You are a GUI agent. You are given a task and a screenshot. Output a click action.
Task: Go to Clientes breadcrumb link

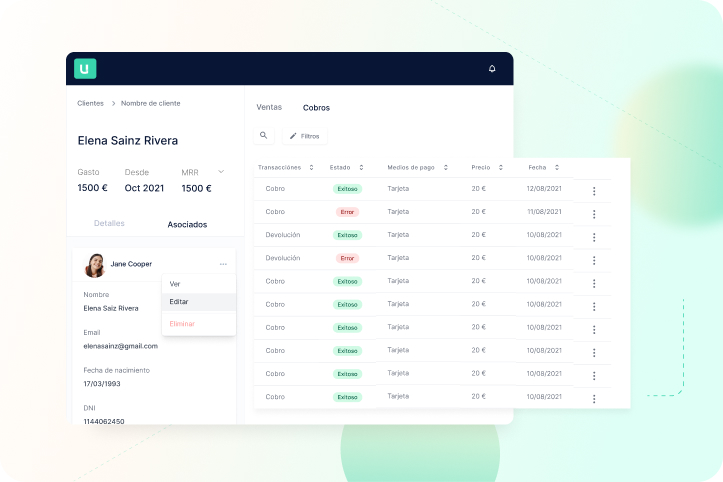[x=90, y=103]
